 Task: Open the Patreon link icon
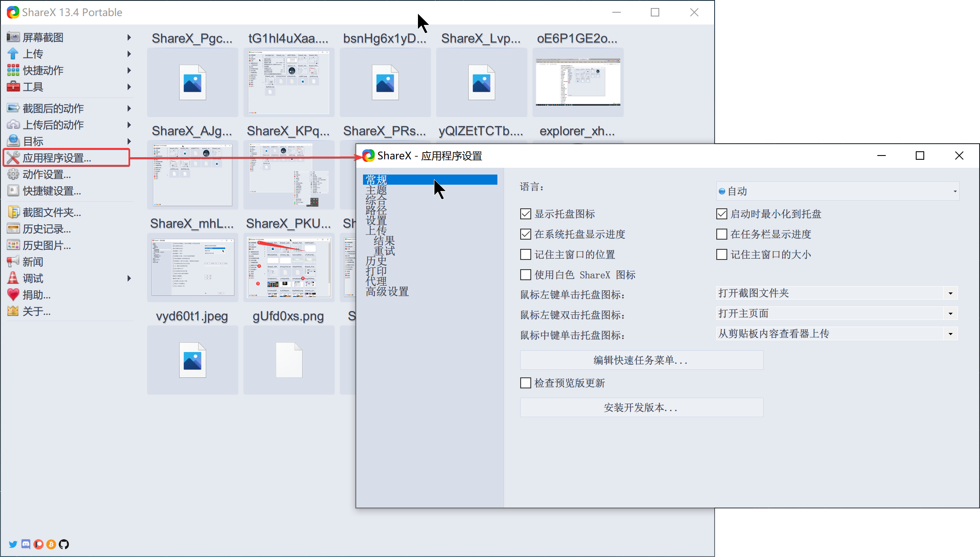(38, 544)
